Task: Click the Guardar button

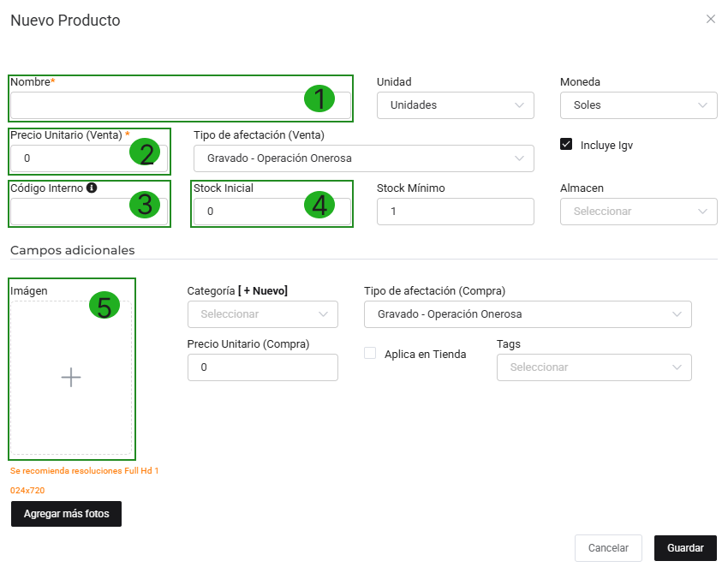Action: tap(685, 548)
